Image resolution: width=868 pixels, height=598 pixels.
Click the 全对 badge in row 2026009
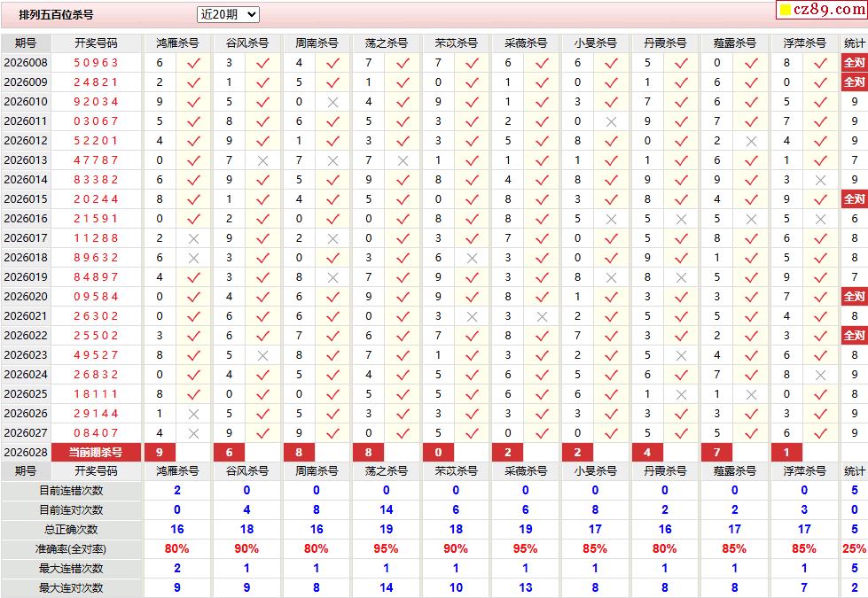point(854,82)
